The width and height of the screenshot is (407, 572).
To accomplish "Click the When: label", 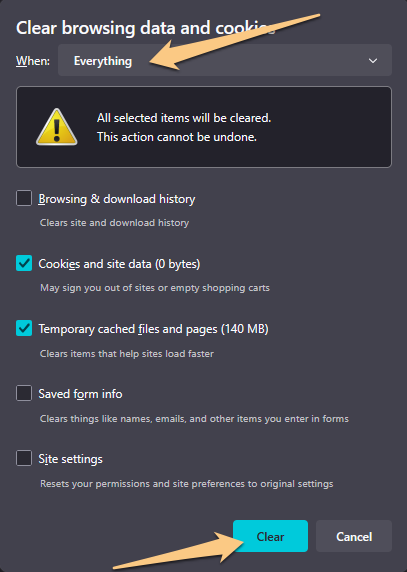I will click(33, 61).
